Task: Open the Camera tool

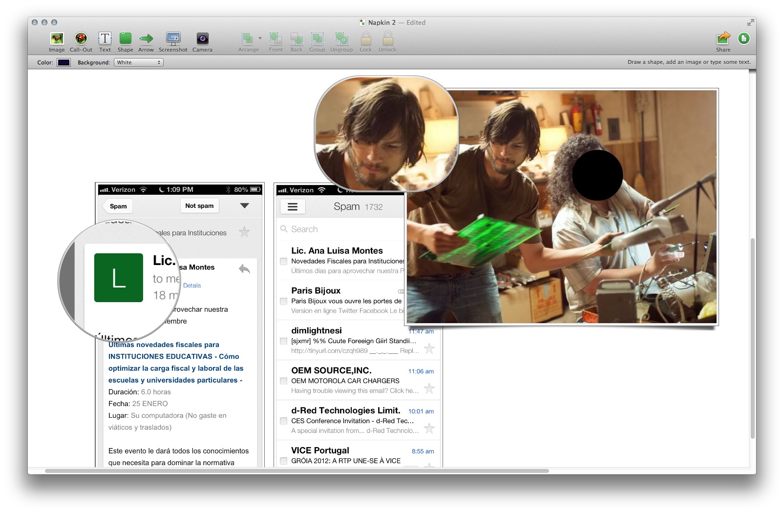Action: [202, 42]
